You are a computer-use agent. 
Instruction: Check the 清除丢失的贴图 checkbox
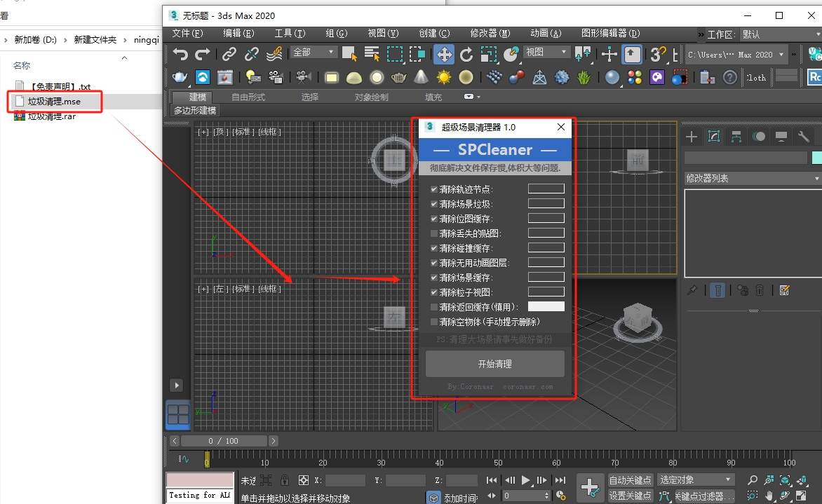(x=434, y=233)
